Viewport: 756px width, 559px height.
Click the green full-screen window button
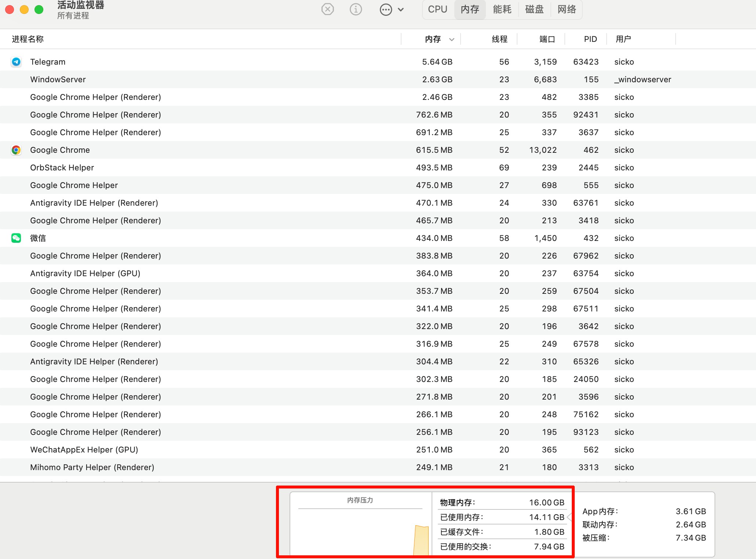(x=39, y=10)
